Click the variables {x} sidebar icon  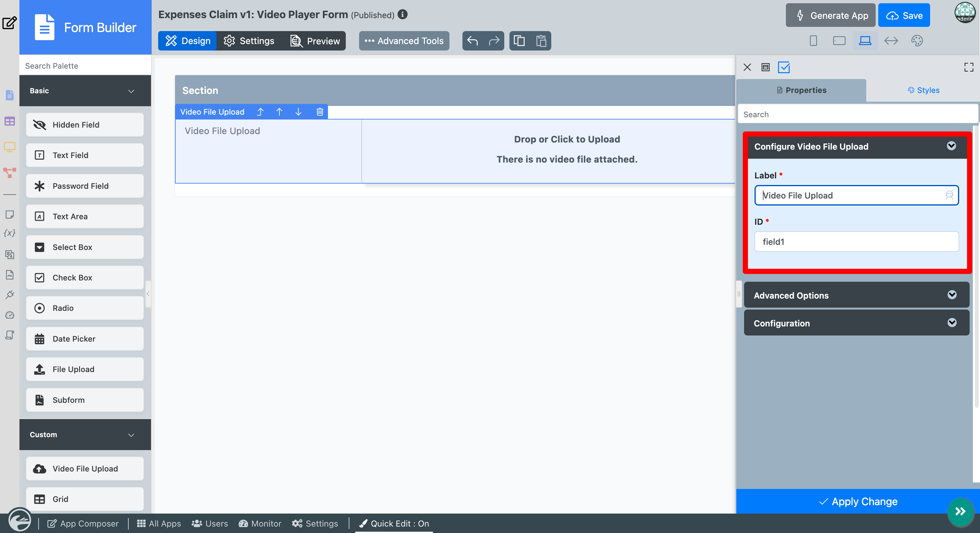point(9,233)
